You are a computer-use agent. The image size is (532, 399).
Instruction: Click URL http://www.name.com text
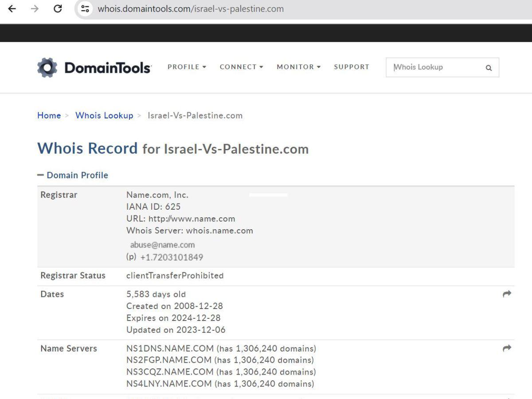pos(181,219)
